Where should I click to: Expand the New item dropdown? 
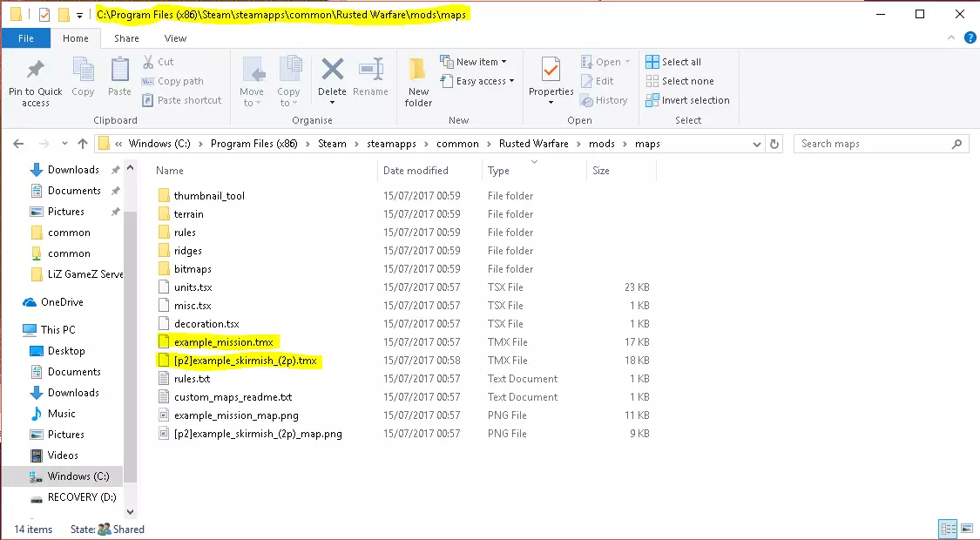[x=481, y=62]
